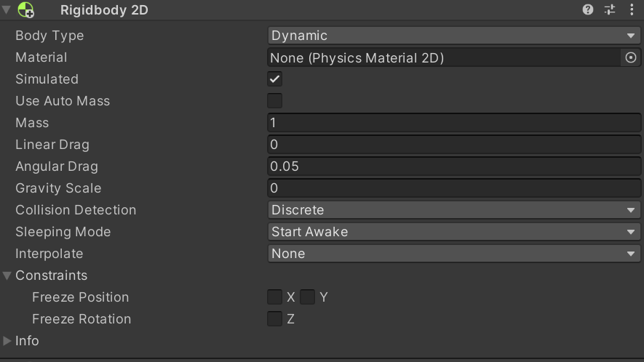Enable Freeze Rotation Z checkbox
644x362 pixels.
274,319
